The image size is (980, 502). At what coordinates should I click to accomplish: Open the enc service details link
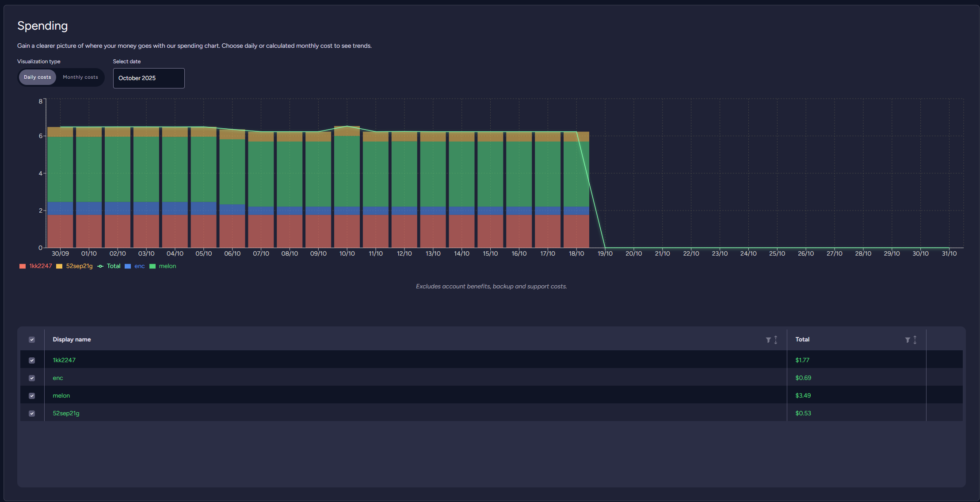click(57, 378)
